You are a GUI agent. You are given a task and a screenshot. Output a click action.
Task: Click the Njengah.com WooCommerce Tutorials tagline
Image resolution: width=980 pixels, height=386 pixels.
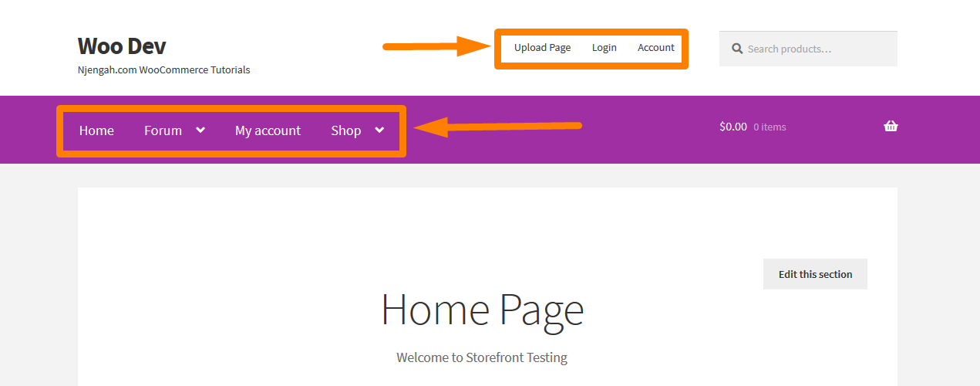click(x=163, y=69)
